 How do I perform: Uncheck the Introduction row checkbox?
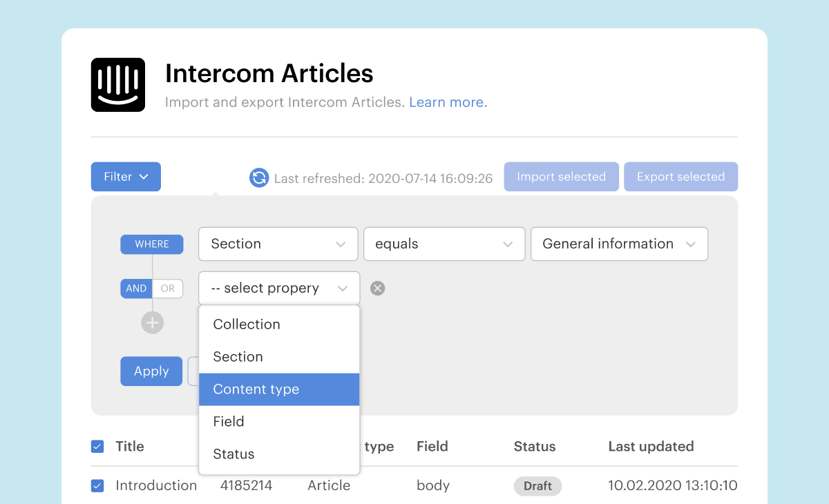97,486
